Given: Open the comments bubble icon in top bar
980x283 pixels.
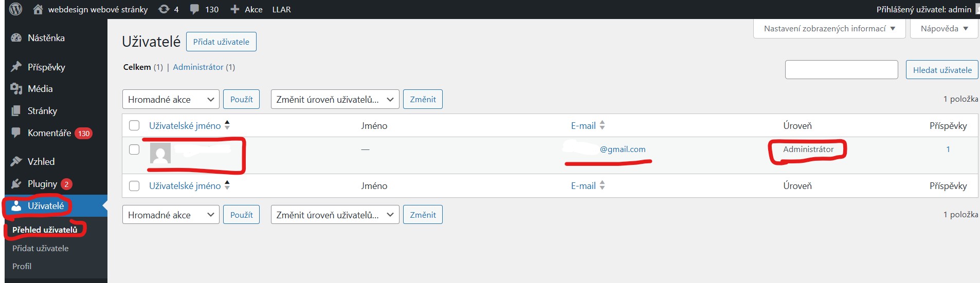Looking at the screenshot, I should pos(194,9).
